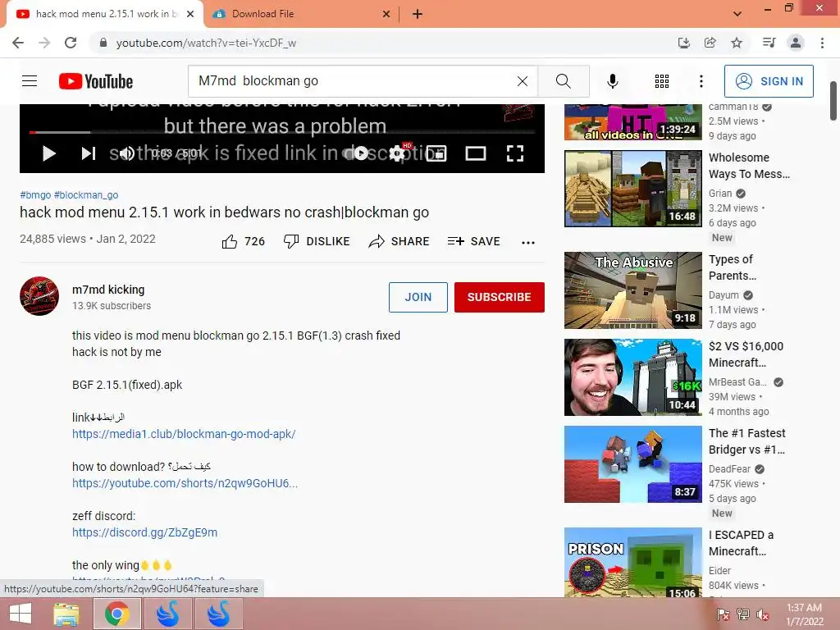Image resolution: width=840 pixels, height=630 pixels.
Task: Open the taskbar clock at 1:37 AM
Action: 804,614
